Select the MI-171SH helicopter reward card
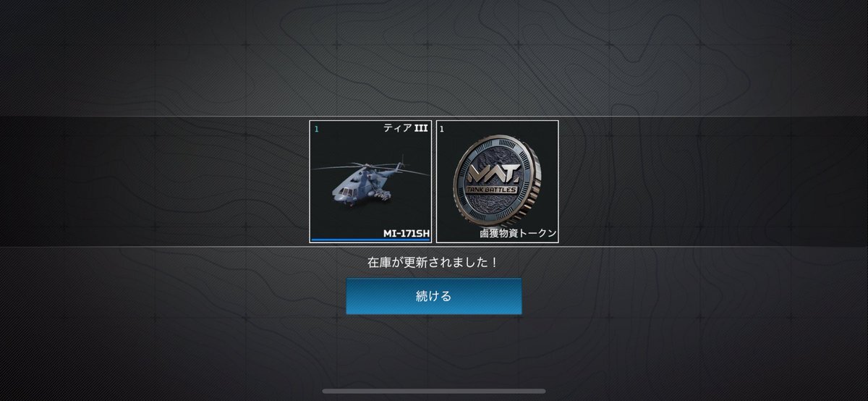Image resolution: width=868 pixels, height=401 pixels. pyautogui.click(x=370, y=182)
